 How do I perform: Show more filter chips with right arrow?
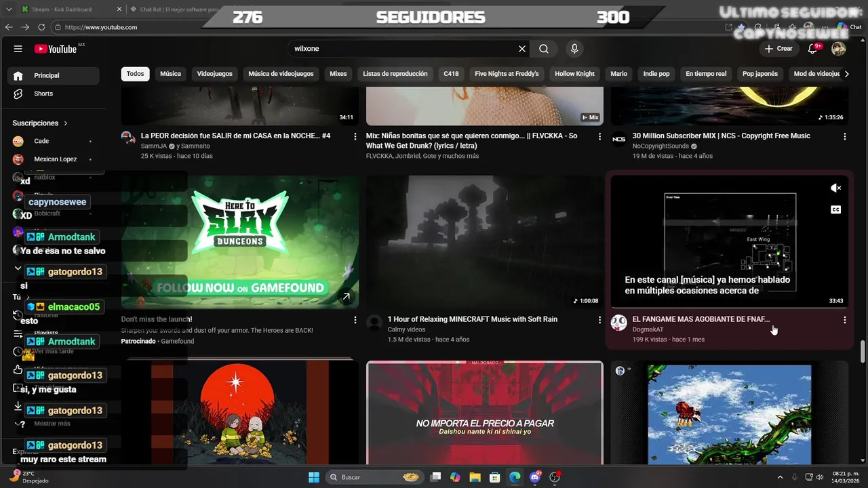pos(846,74)
